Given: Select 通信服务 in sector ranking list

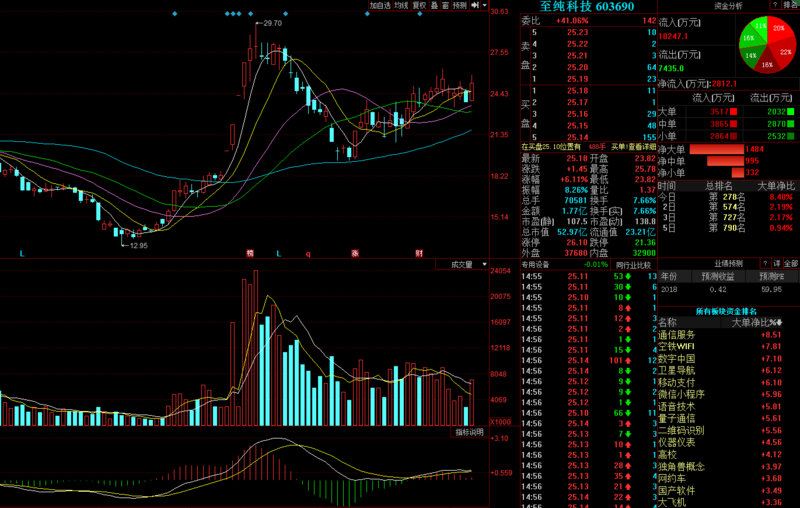Looking at the screenshot, I should [678, 334].
